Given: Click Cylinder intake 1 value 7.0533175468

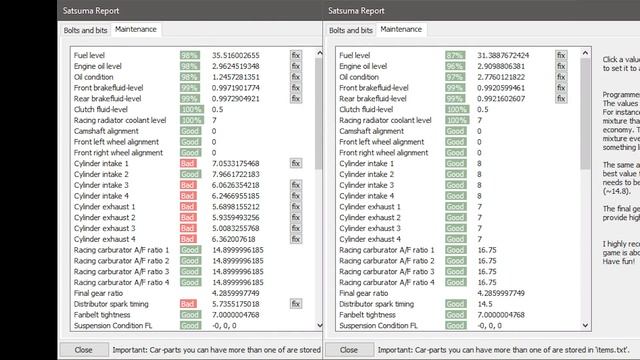Looking at the screenshot, I should [x=236, y=163].
